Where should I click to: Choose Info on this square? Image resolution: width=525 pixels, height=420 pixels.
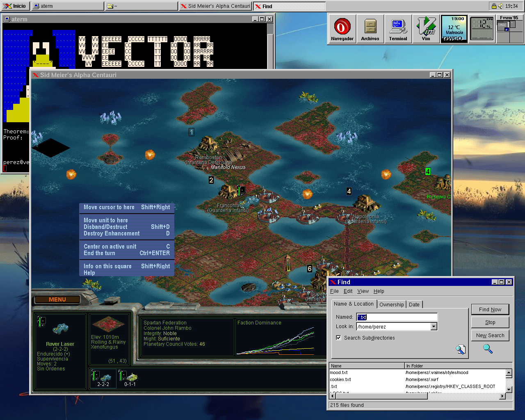[x=127, y=266]
